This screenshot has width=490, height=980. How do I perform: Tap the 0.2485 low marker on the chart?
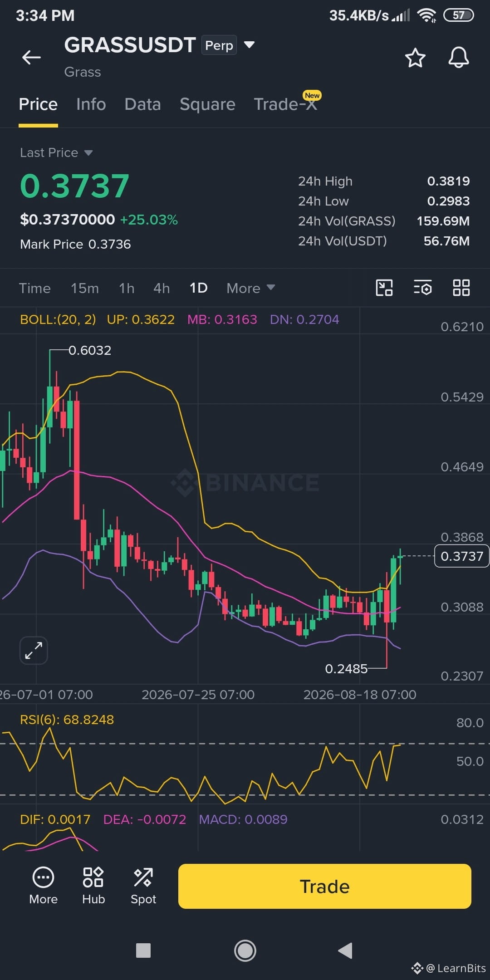point(346,669)
